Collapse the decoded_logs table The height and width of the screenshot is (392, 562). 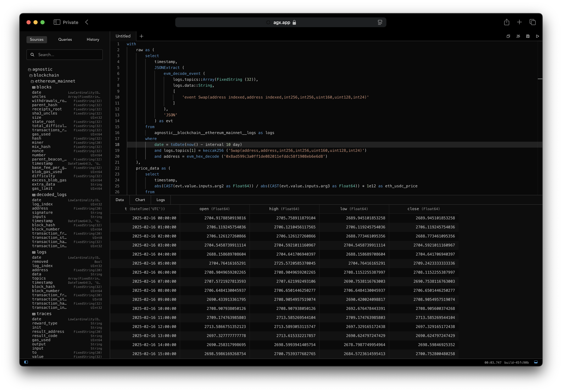[51, 195]
